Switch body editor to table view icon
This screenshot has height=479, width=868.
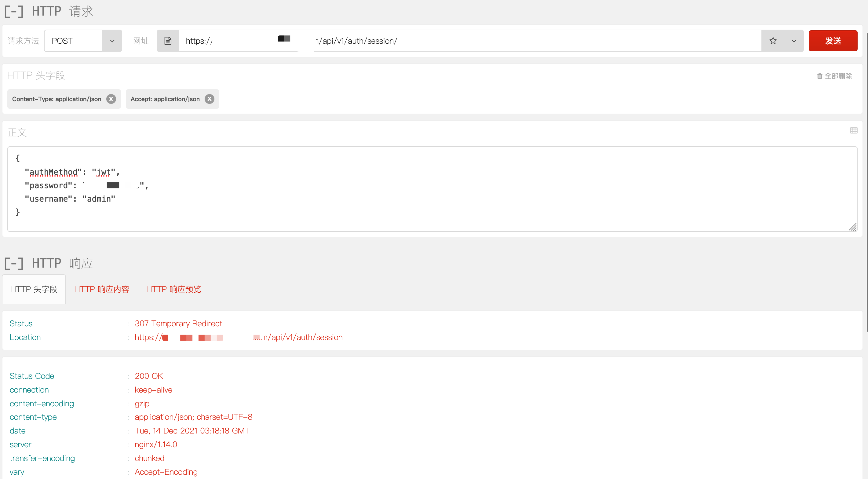pos(854,130)
